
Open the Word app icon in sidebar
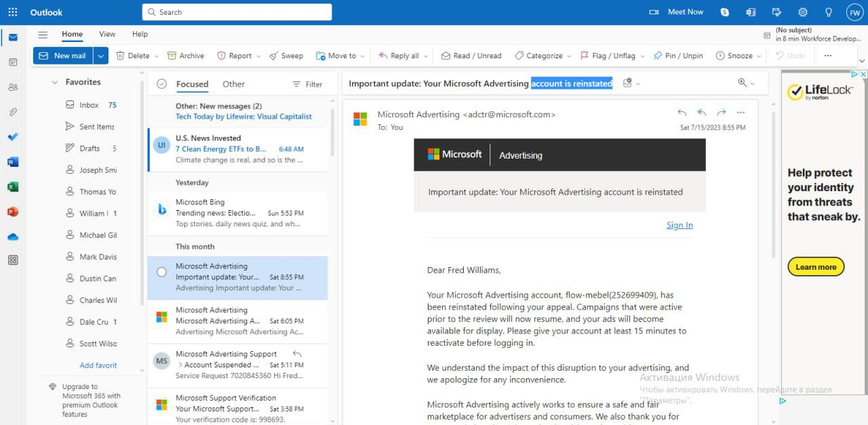tap(13, 162)
